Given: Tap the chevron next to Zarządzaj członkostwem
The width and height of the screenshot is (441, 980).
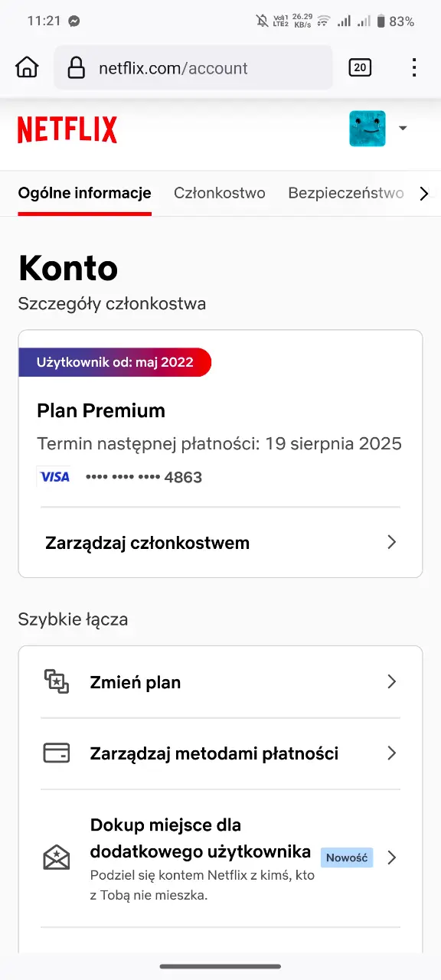Looking at the screenshot, I should [391, 542].
